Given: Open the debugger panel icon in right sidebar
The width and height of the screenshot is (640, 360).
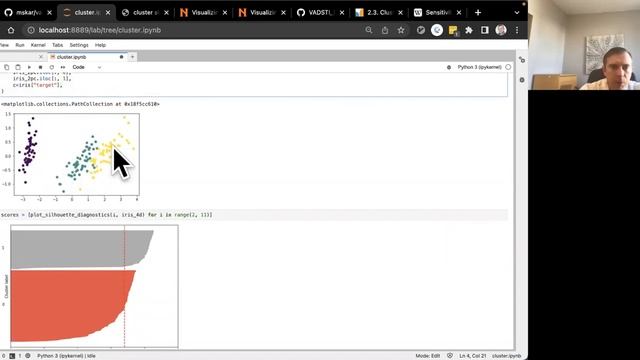Looking at the screenshot, I should click(x=522, y=80).
